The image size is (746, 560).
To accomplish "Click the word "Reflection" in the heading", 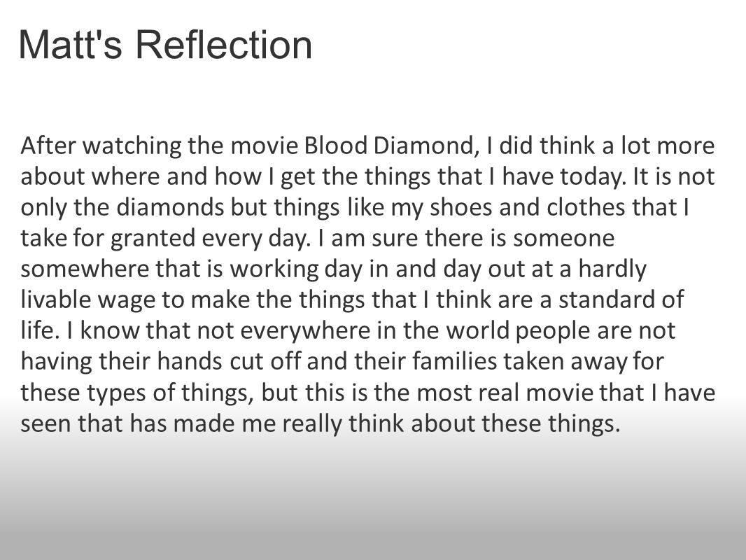I will (224, 44).
